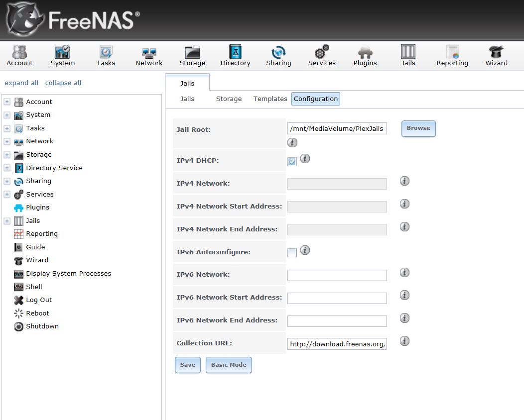
Task: Show info for IPv4 Network field
Action: click(404, 181)
